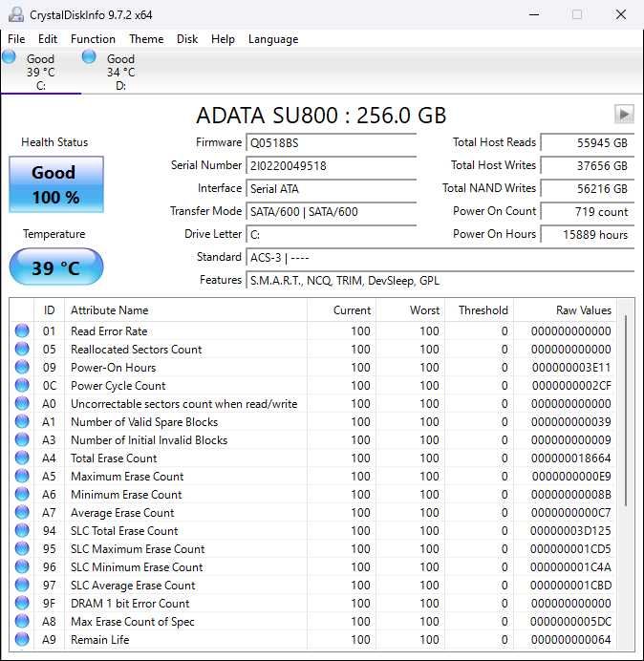644x661 pixels.
Task: Open the File menu
Action: click(16, 39)
